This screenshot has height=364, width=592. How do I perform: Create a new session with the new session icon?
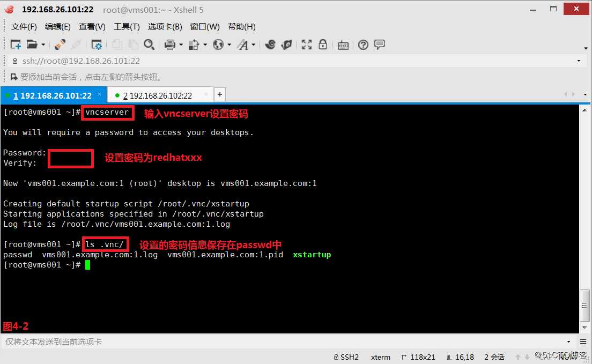coord(15,44)
